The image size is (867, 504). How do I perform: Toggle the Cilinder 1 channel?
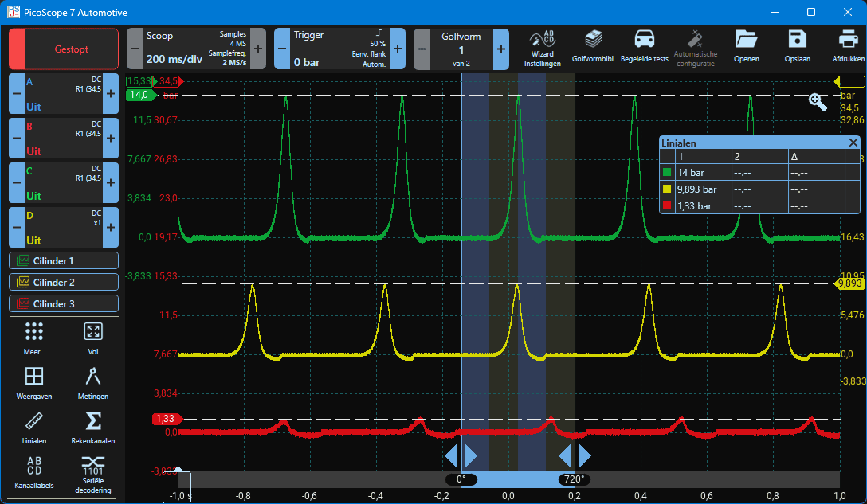[64, 260]
